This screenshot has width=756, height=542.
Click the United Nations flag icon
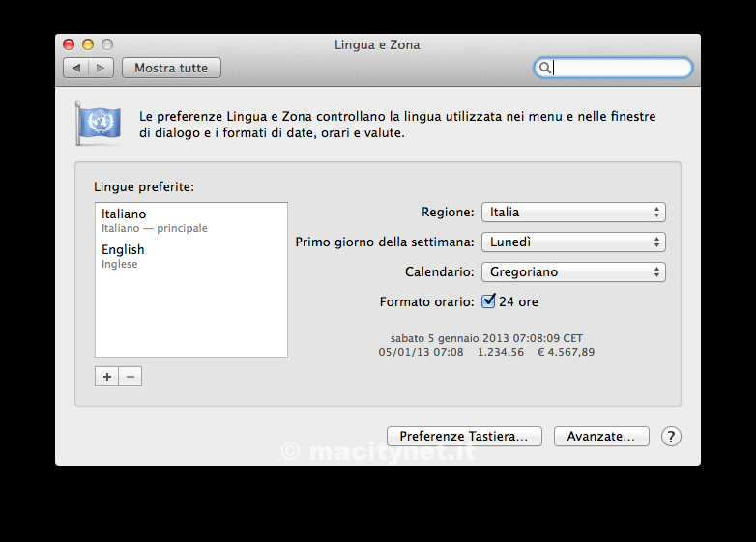pos(98,124)
